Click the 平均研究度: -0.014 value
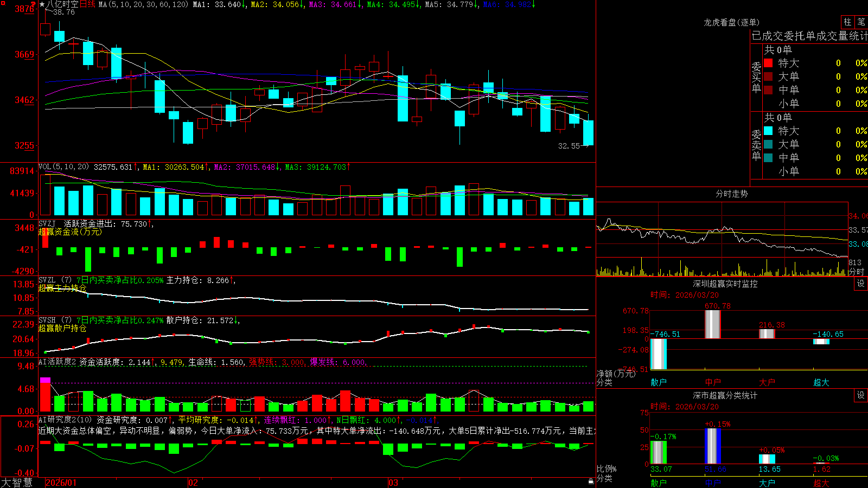 [x=218, y=420]
